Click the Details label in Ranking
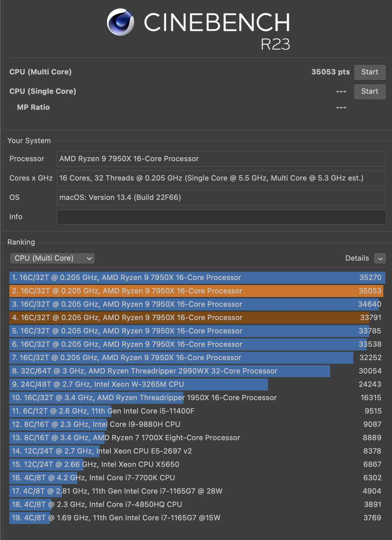This screenshot has width=392, height=540. 357,258
